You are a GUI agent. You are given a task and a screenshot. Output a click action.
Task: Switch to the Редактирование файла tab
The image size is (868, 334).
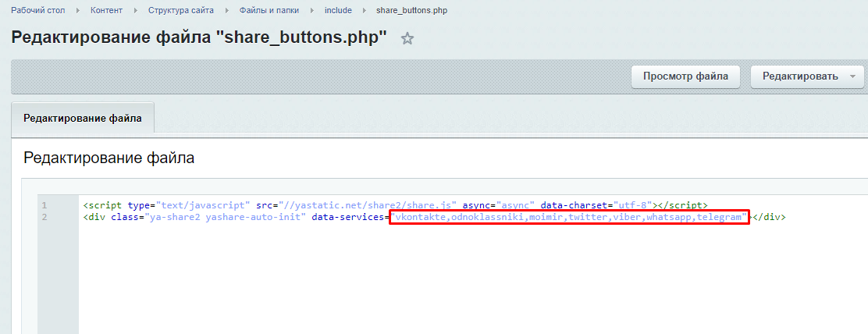(83, 118)
